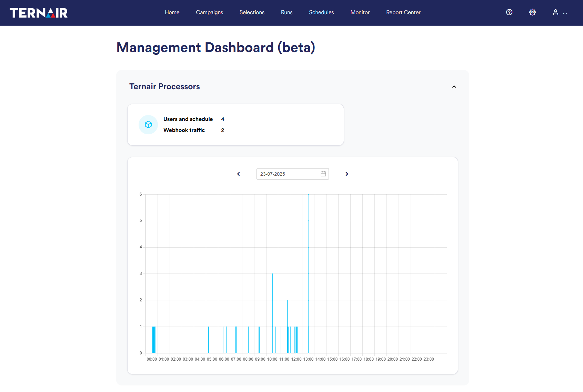Click the 00:00 x-axis label
Image resolution: width=583 pixels, height=392 pixels.
point(152,359)
